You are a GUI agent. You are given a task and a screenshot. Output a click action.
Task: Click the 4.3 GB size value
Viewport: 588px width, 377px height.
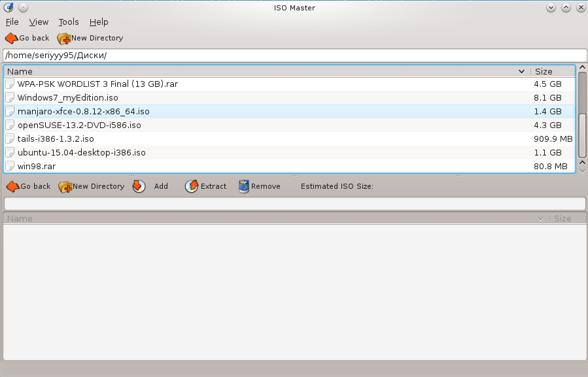pos(548,125)
